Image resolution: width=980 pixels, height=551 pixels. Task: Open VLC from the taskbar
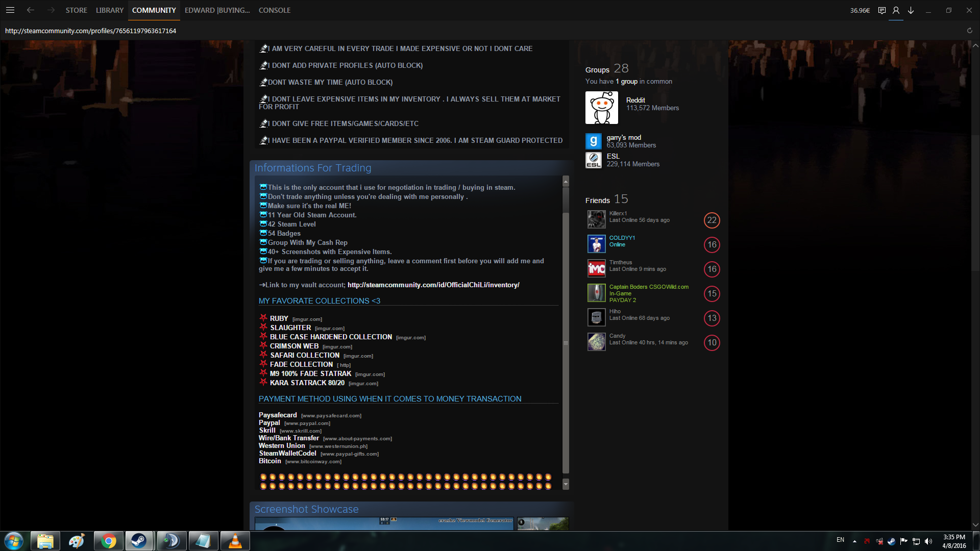click(x=235, y=541)
